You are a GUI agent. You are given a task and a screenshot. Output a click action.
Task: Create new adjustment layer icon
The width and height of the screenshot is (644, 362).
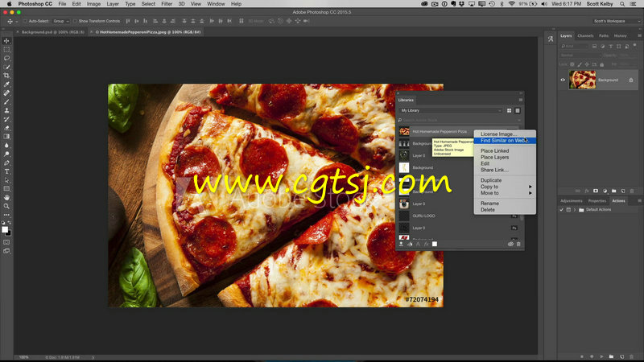605,191
